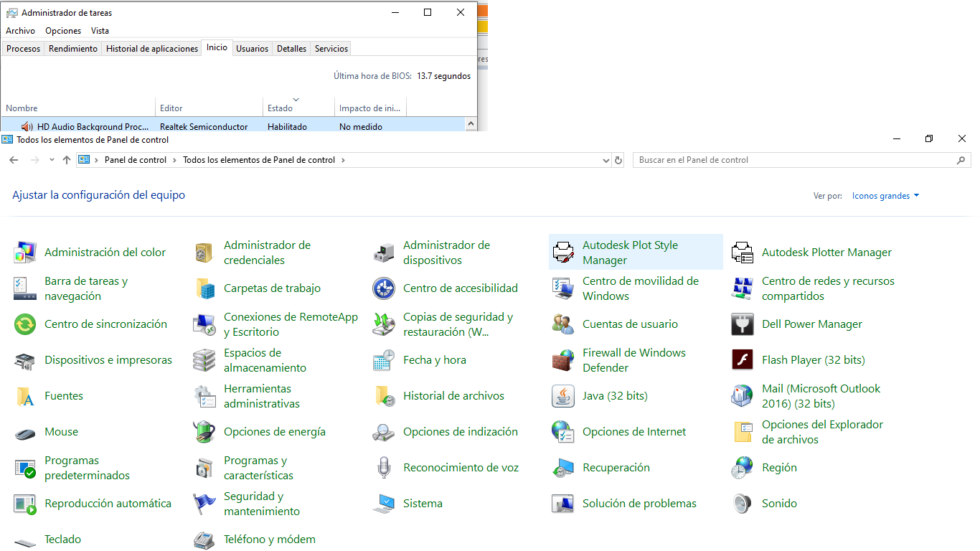Open Firewall de Windows Defender icon
Image resolution: width=980 pixels, height=551 pixels.
point(563,360)
